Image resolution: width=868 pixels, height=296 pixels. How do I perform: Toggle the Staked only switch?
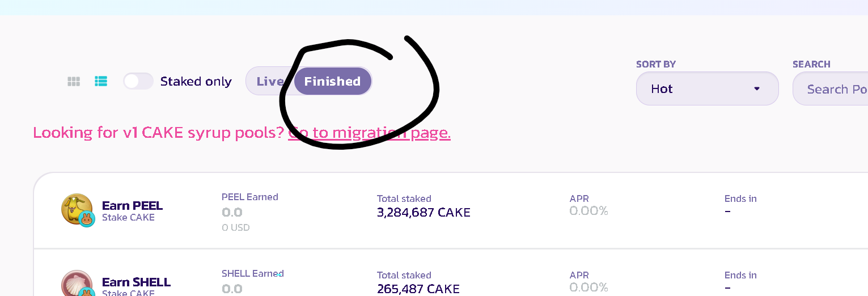pos(138,82)
